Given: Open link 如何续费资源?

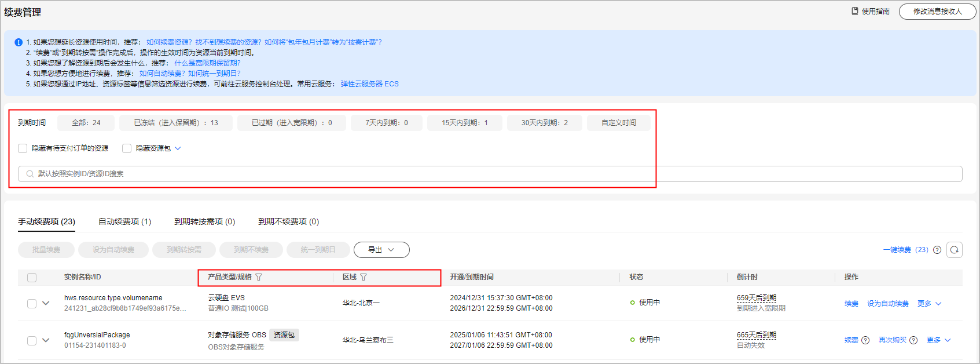Looking at the screenshot, I should pyautogui.click(x=169, y=42).
